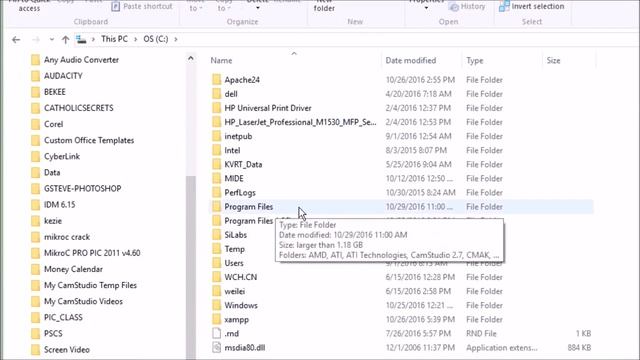Sort by Type column header
The height and width of the screenshot is (360, 640).
[x=475, y=60]
